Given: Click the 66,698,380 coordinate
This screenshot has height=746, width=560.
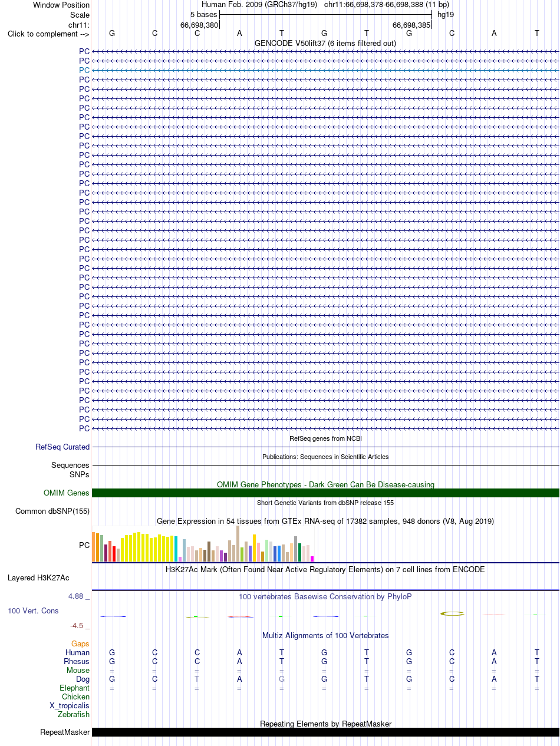Looking at the screenshot, I should tap(199, 25).
